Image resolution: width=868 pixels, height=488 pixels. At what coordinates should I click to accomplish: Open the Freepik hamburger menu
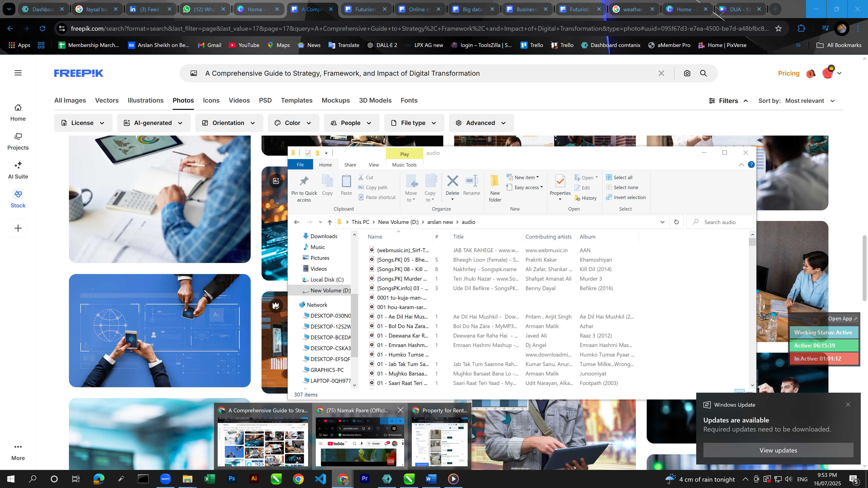pos(18,73)
